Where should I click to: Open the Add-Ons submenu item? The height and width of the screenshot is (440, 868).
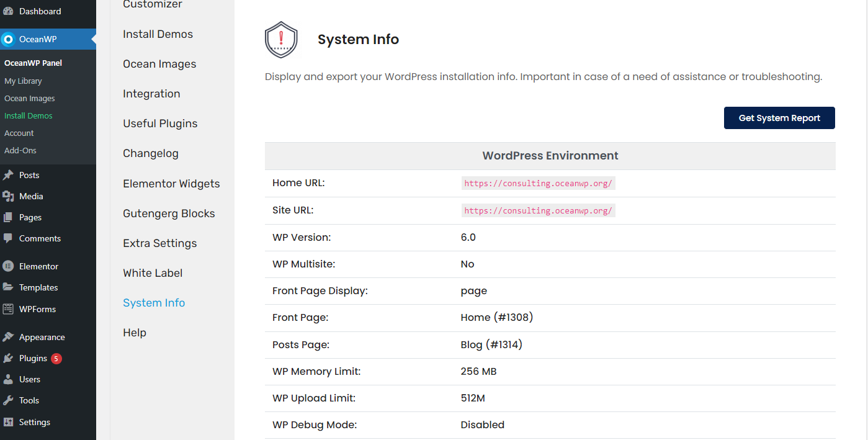tap(20, 150)
